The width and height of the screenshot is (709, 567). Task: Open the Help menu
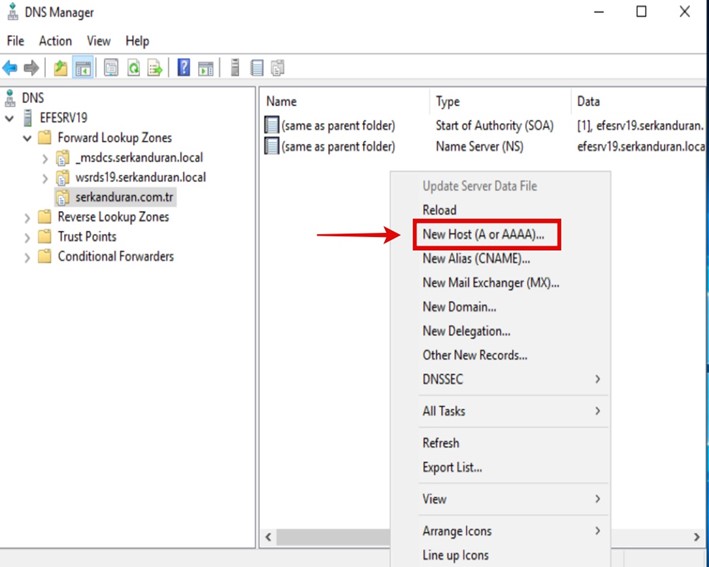click(x=137, y=41)
